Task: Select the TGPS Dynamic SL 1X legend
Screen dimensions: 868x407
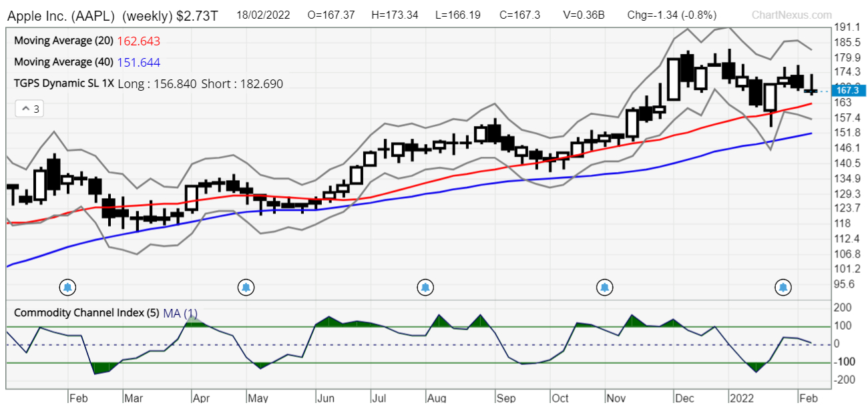Action: click(64, 83)
